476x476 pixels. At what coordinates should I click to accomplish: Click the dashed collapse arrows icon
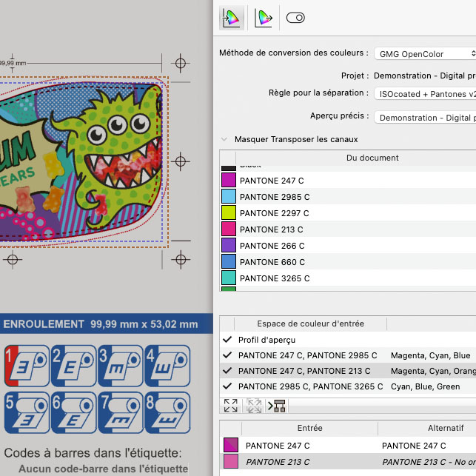(254, 406)
